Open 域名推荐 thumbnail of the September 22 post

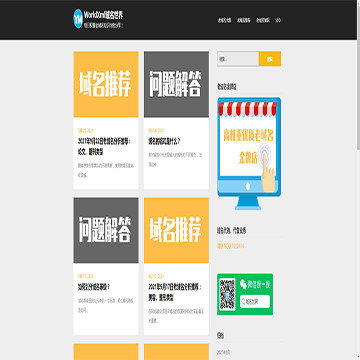[106, 84]
